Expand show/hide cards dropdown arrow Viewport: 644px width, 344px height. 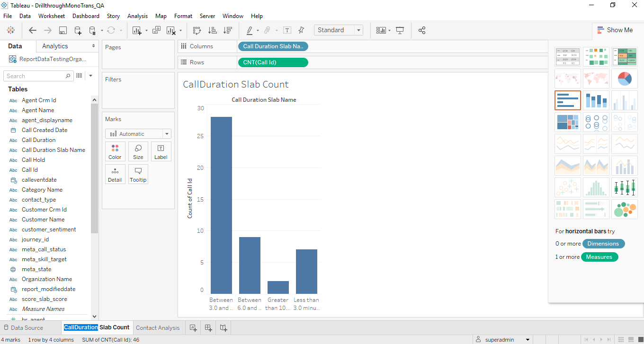pyautogui.click(x=389, y=31)
